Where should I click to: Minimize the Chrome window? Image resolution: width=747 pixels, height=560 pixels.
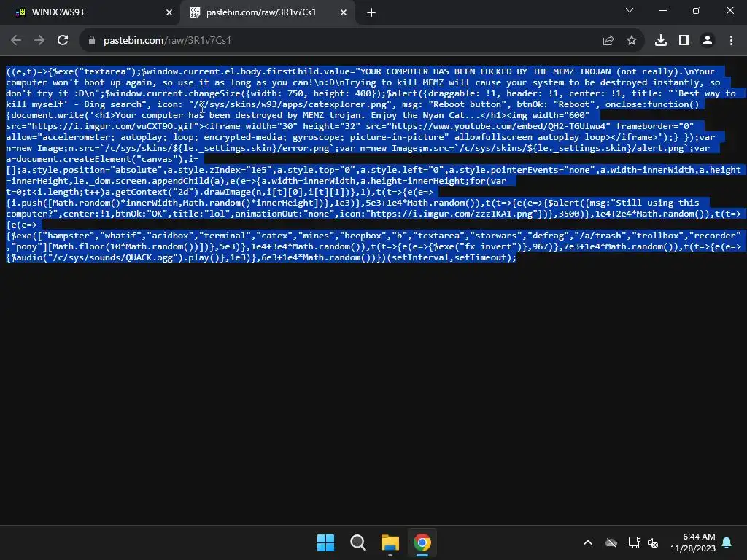point(662,10)
